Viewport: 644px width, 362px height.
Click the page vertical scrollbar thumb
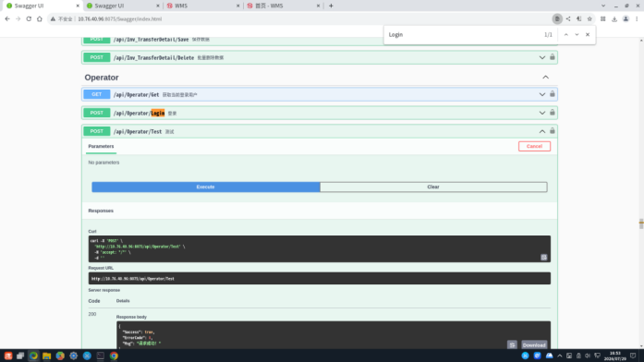coord(641,223)
